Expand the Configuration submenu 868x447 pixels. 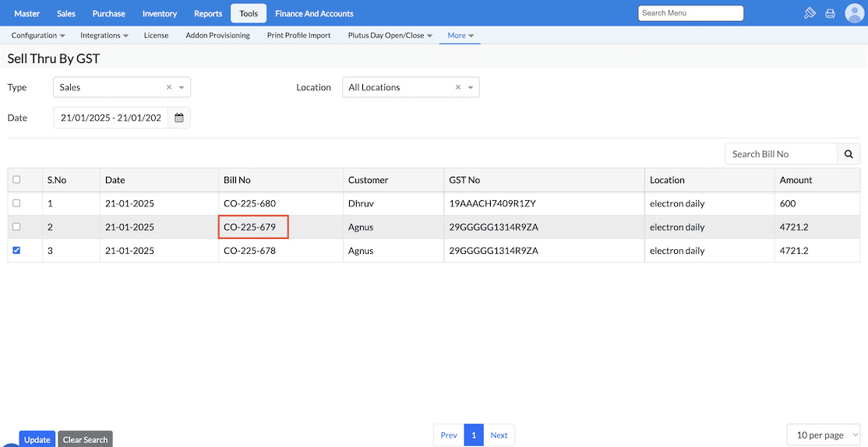38,35
